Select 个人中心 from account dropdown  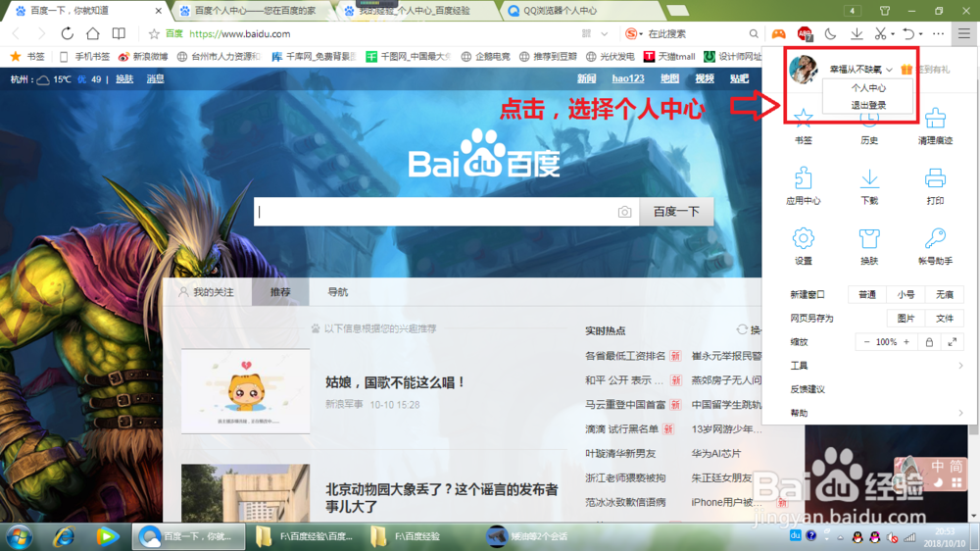click(868, 88)
